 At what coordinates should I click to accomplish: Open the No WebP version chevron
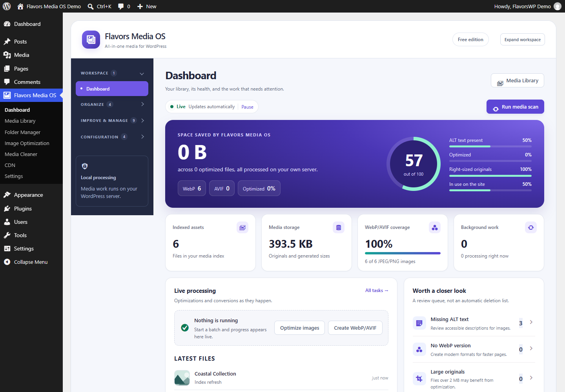[531, 348]
